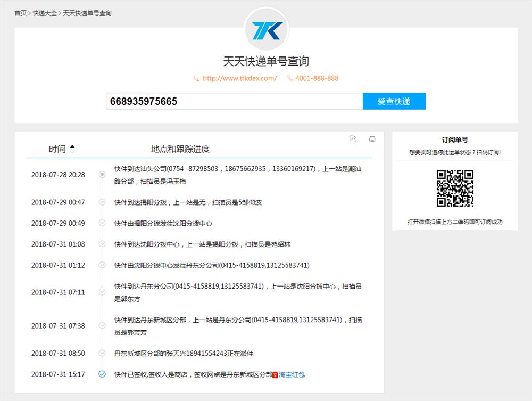Click the phone icon beside 4001-888-888
Viewport: 532px width, 401px height.
click(290, 78)
